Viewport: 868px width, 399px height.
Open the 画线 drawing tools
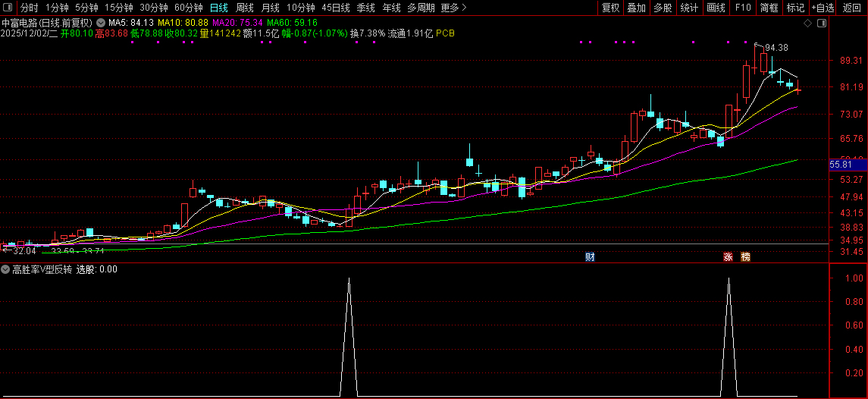(716, 8)
